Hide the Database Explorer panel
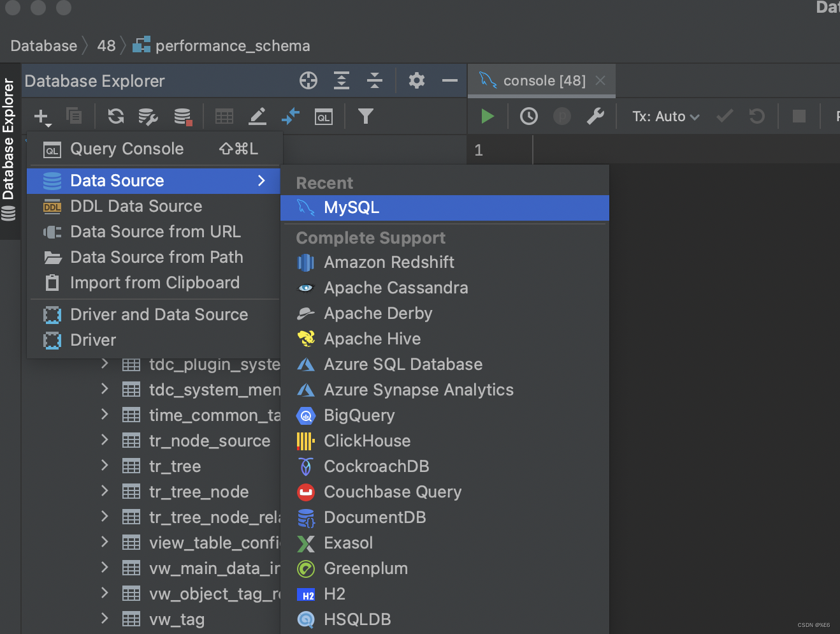The width and height of the screenshot is (840, 634). pyautogui.click(x=450, y=80)
